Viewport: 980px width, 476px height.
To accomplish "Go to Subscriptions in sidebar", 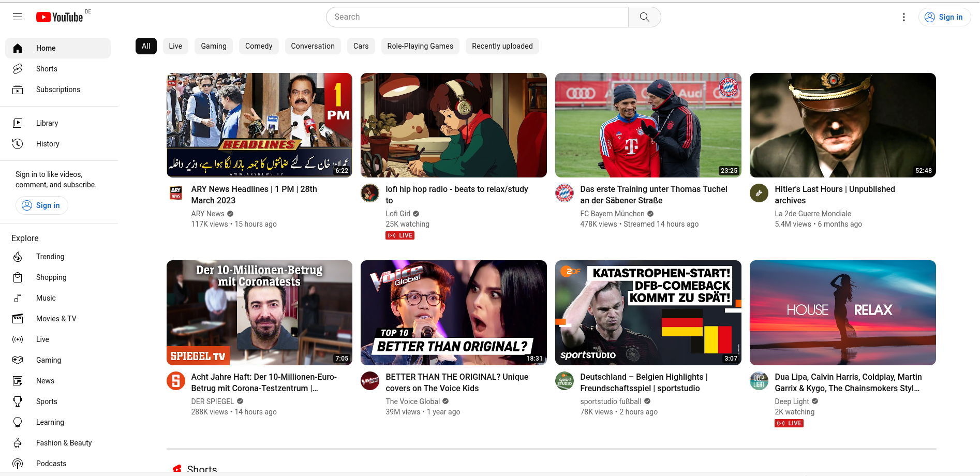I will click(x=58, y=90).
